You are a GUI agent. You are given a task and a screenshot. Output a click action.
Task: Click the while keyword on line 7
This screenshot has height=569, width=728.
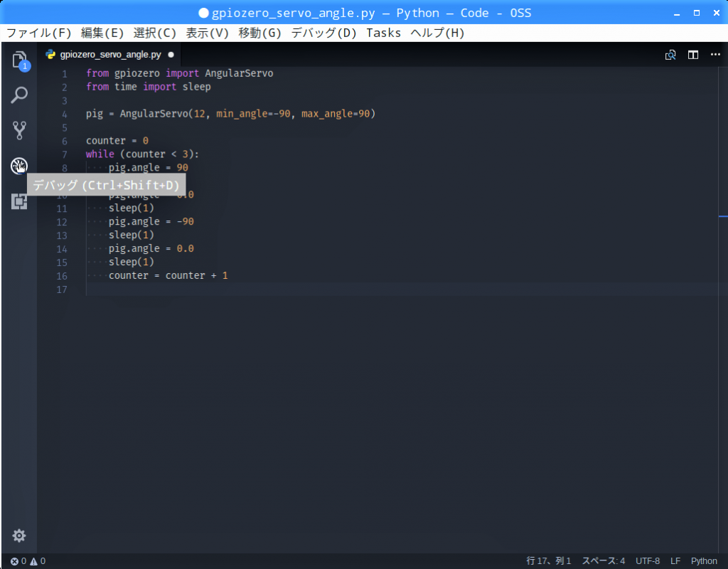pyautogui.click(x=100, y=154)
